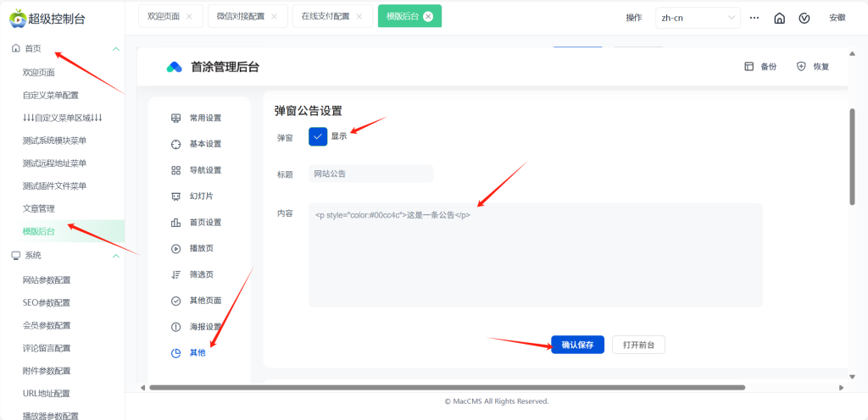
Task: Click the circular V icon in top bar
Action: [x=804, y=18]
